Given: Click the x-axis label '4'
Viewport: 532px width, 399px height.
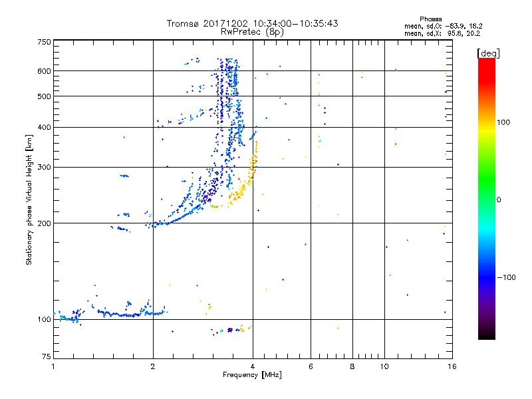Looking at the screenshot, I should (253, 366).
